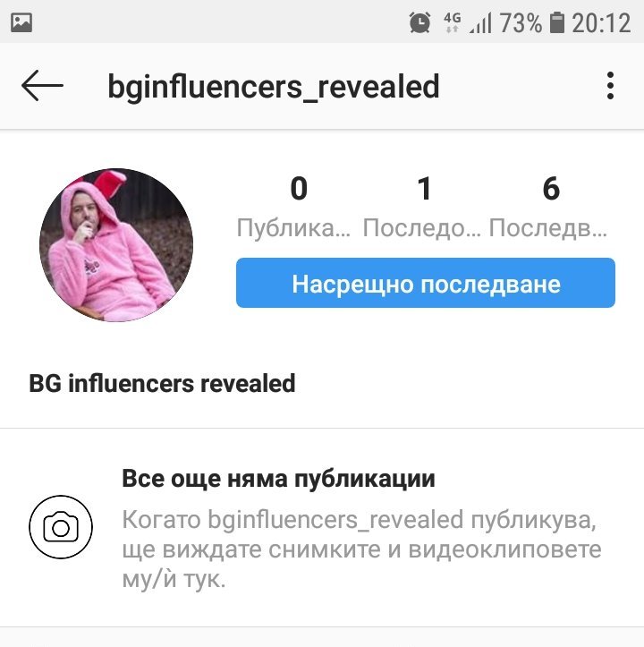Tap the Публика... label under zero
This screenshot has width=644, height=647.
coord(293,227)
